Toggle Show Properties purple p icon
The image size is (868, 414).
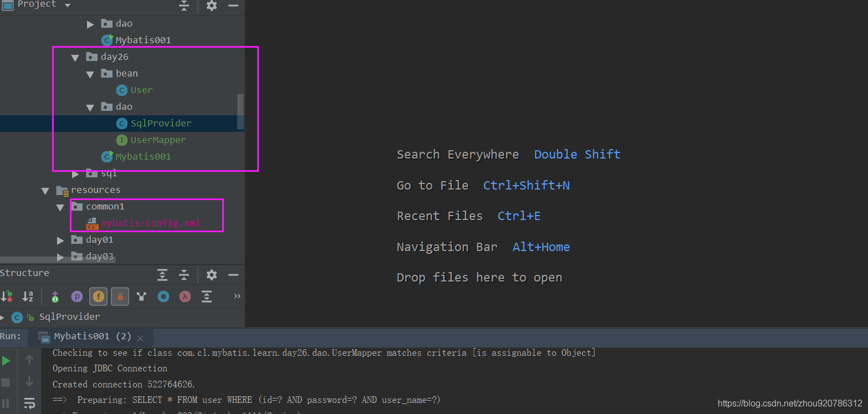[x=77, y=297]
